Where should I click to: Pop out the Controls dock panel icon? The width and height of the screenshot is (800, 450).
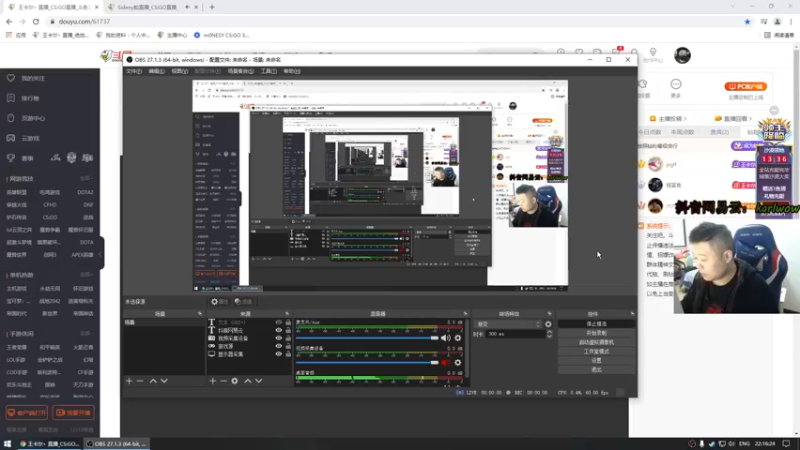[632, 313]
